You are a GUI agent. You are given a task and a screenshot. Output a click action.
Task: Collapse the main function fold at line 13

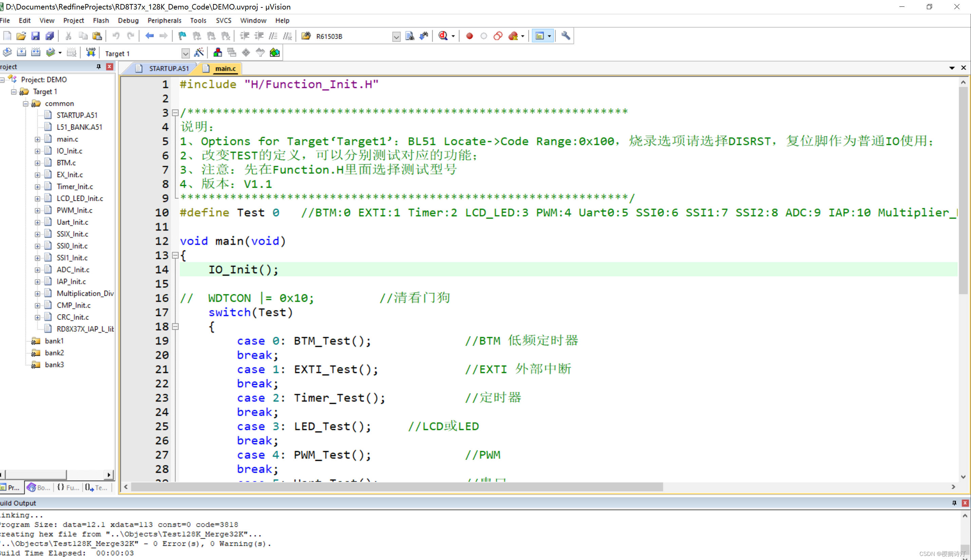[x=175, y=255]
